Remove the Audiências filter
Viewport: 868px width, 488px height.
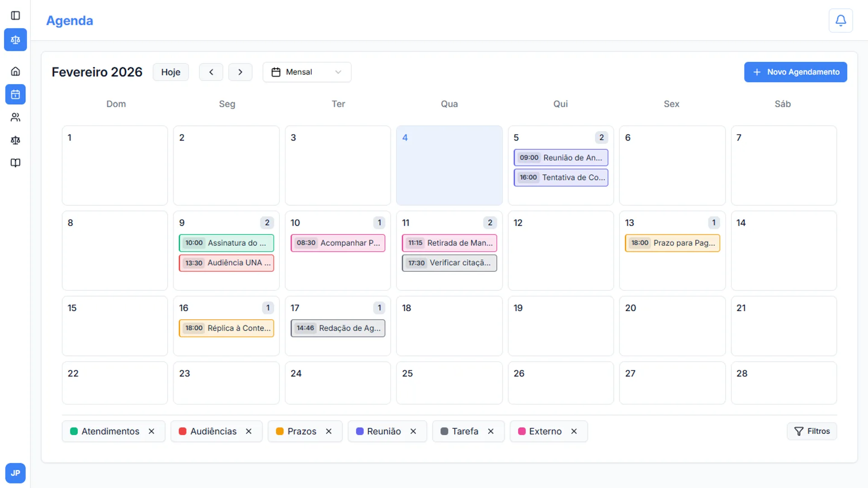249,431
